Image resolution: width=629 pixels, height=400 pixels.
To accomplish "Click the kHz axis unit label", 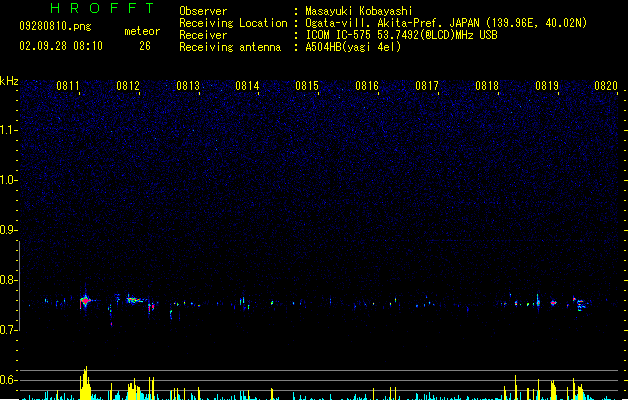I will [9, 81].
